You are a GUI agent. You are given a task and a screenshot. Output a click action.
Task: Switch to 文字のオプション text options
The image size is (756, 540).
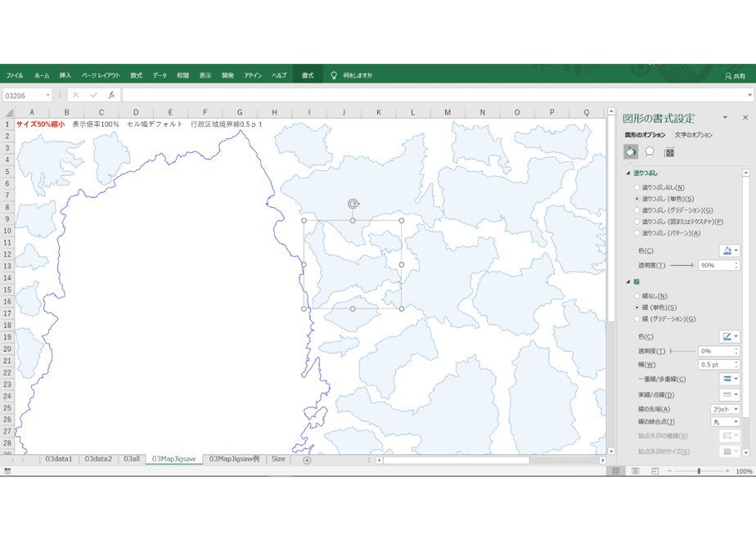(x=693, y=135)
